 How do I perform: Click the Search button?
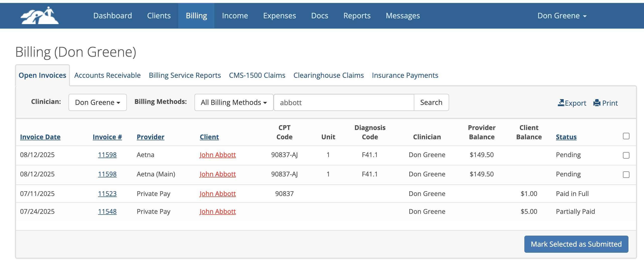click(431, 102)
